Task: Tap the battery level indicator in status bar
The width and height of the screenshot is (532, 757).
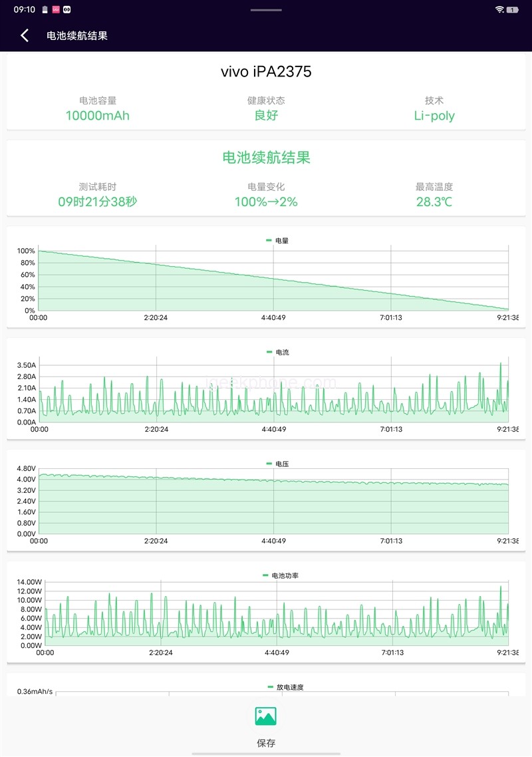Action: click(513, 10)
